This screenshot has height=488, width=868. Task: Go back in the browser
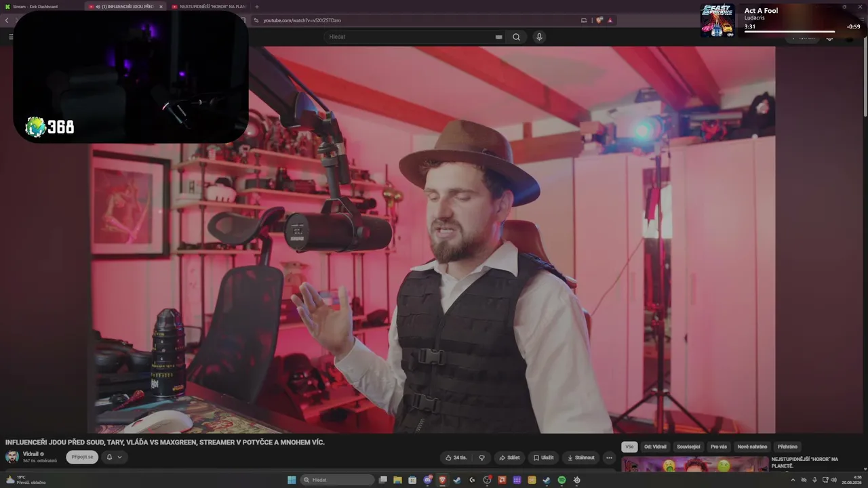click(7, 20)
